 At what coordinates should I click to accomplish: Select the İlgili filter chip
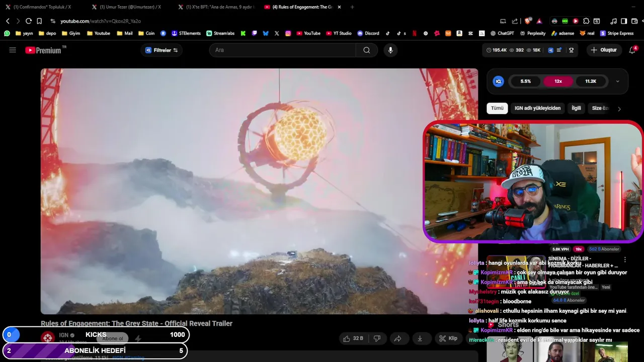576,108
